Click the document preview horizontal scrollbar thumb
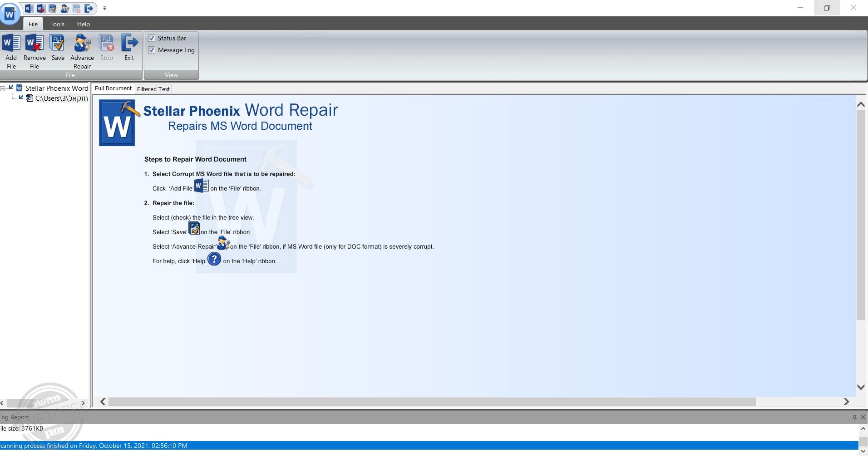The height and width of the screenshot is (456, 868). point(432,402)
